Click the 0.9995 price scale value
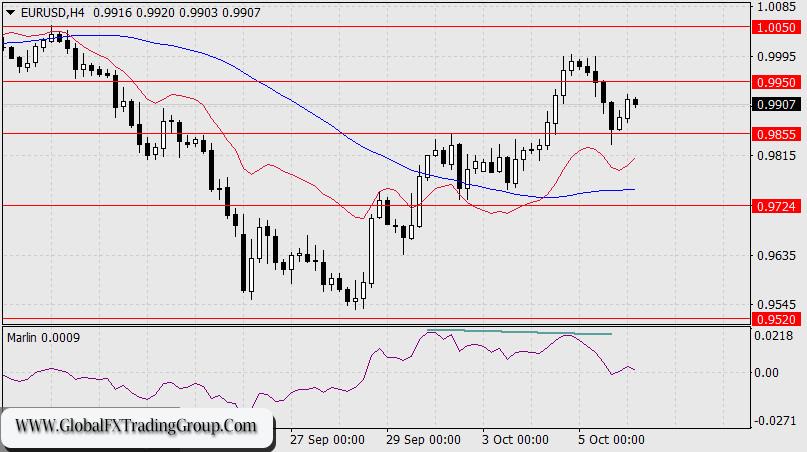The width and height of the screenshot is (807, 452). [x=777, y=56]
